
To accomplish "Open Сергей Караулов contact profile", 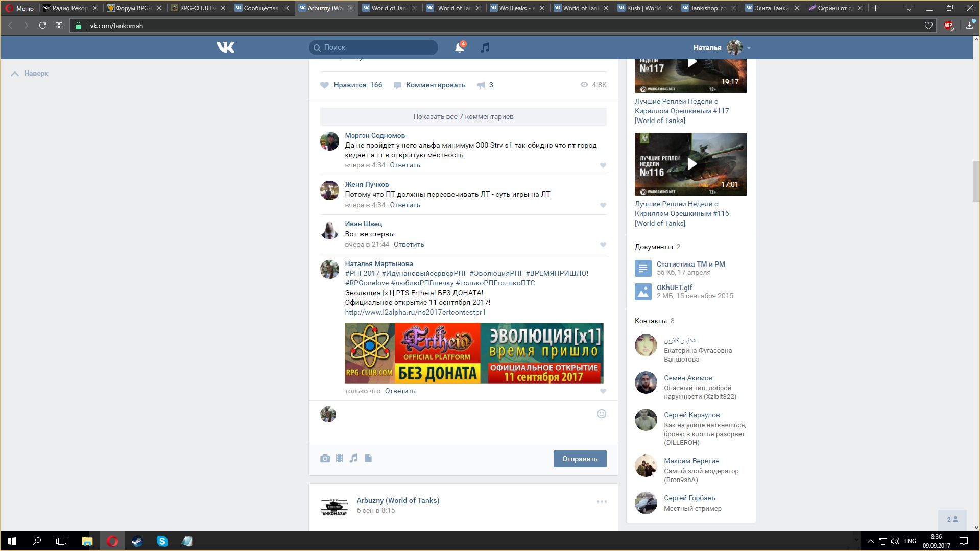I will (691, 415).
